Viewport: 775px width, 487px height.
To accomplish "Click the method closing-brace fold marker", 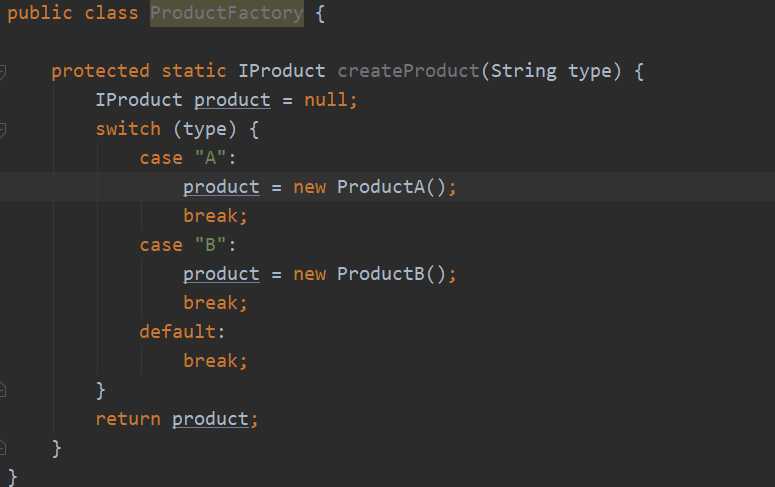I will click(2, 448).
